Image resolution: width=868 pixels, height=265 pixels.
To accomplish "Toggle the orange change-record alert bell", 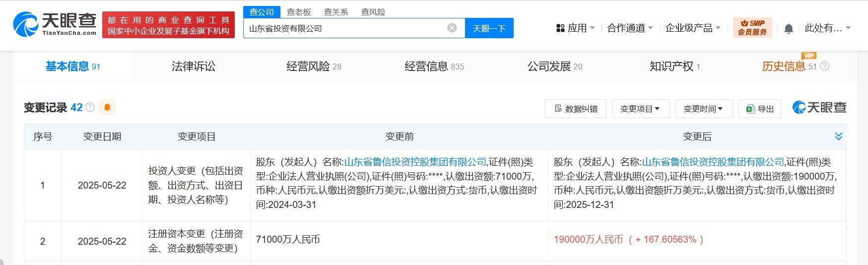I will [x=107, y=107].
